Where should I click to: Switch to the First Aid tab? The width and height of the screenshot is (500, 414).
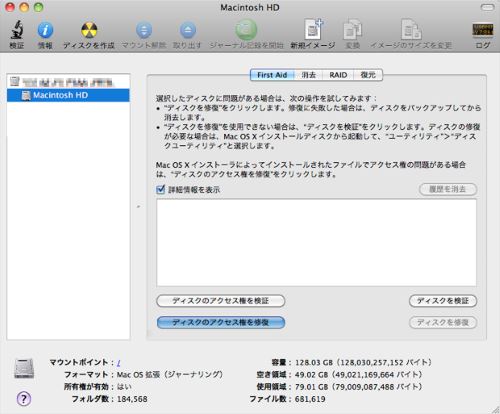click(x=272, y=75)
